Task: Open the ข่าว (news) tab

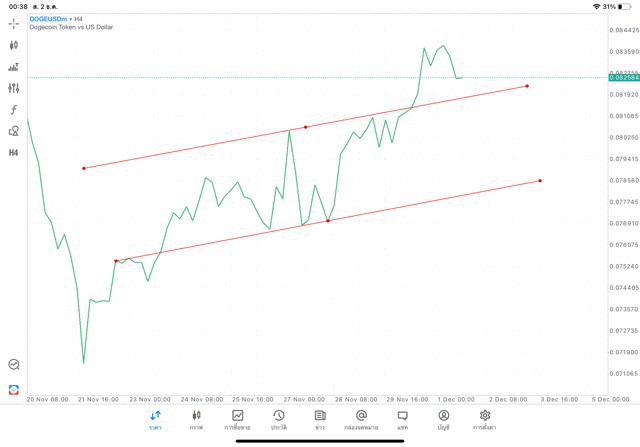Action: (320, 420)
